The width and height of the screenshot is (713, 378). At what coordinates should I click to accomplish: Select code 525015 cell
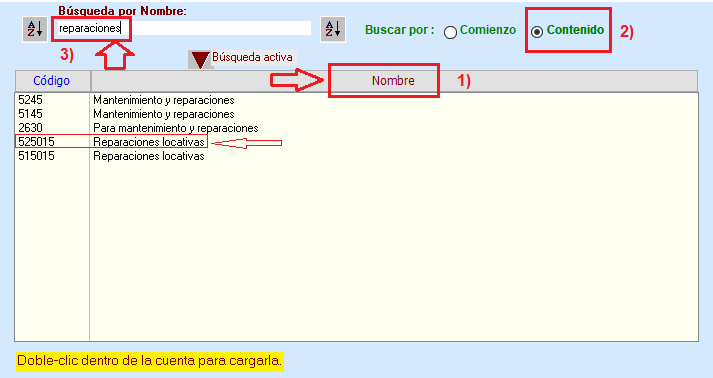pyautogui.click(x=36, y=142)
